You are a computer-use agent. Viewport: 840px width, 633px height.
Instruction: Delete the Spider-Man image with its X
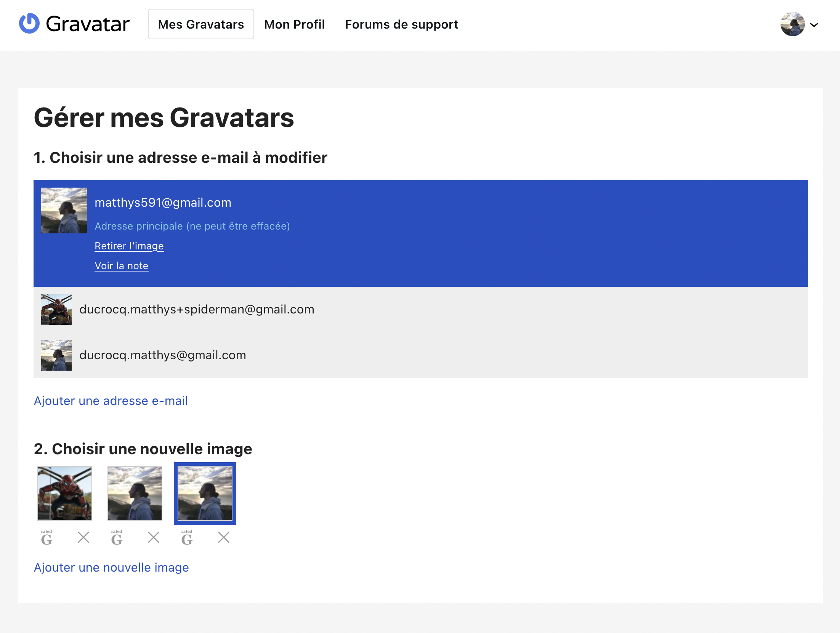click(x=83, y=537)
